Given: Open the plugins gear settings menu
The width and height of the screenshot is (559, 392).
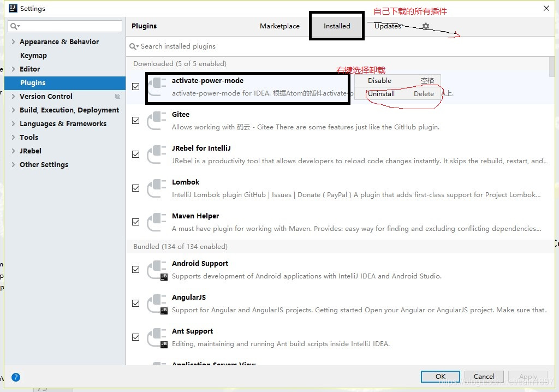Looking at the screenshot, I should tap(426, 26).
